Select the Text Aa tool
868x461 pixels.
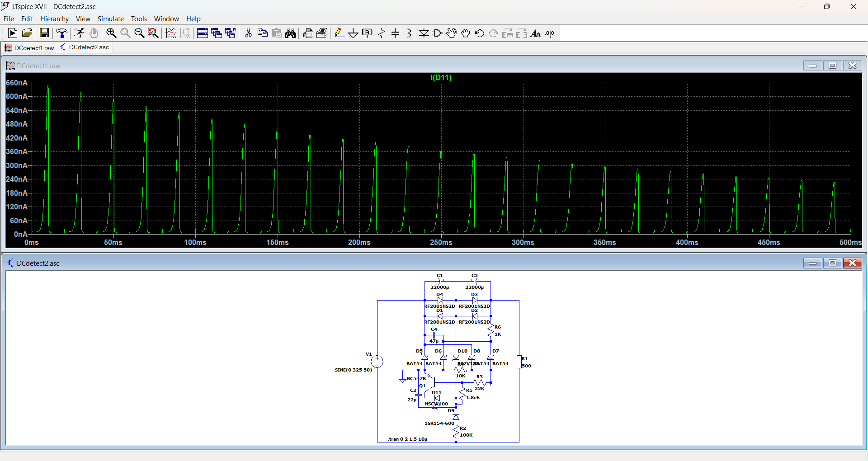pos(536,33)
